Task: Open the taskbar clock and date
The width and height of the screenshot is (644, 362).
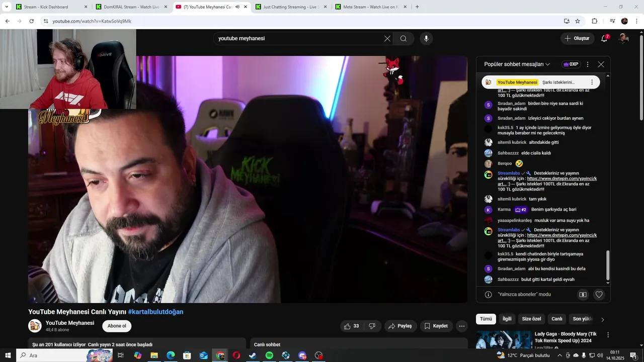Action: (615, 355)
